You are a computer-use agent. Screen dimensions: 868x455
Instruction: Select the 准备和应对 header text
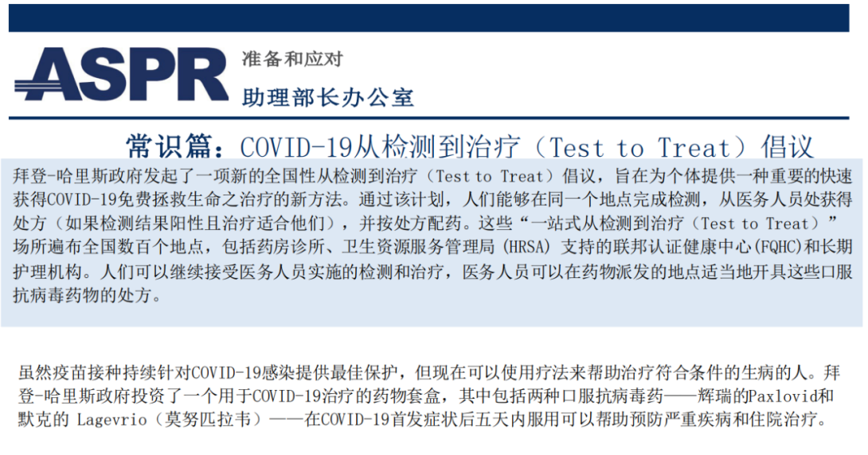(293, 59)
